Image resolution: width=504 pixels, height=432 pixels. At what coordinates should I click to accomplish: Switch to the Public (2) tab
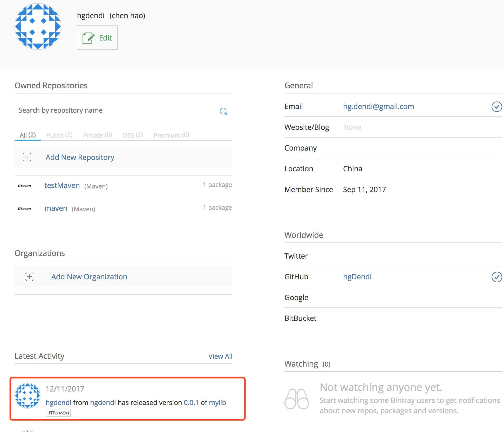point(59,135)
